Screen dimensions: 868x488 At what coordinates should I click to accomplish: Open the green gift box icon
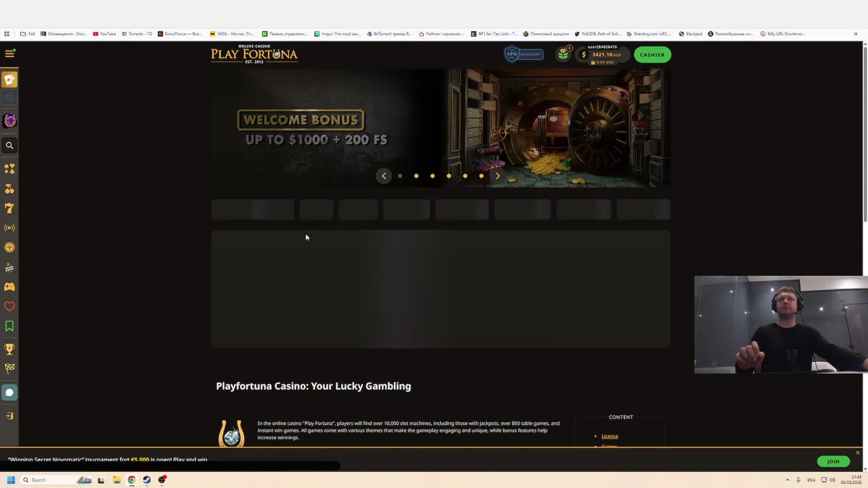563,55
